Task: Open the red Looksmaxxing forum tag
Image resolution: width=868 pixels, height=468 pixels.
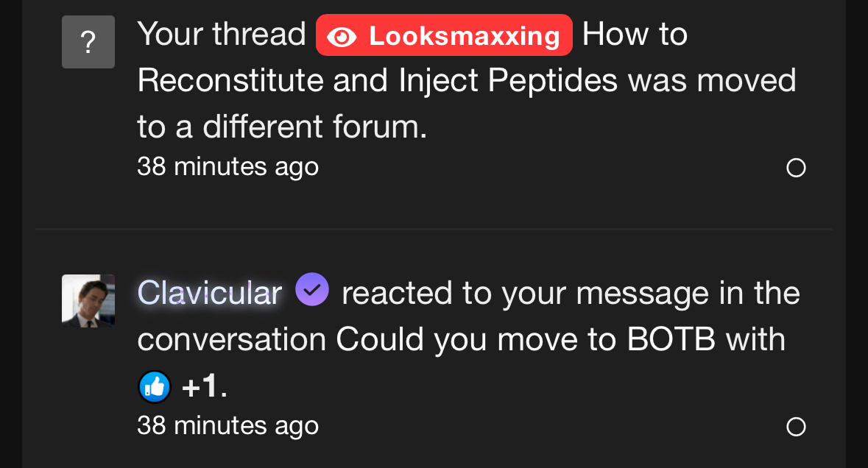Action: [444, 35]
